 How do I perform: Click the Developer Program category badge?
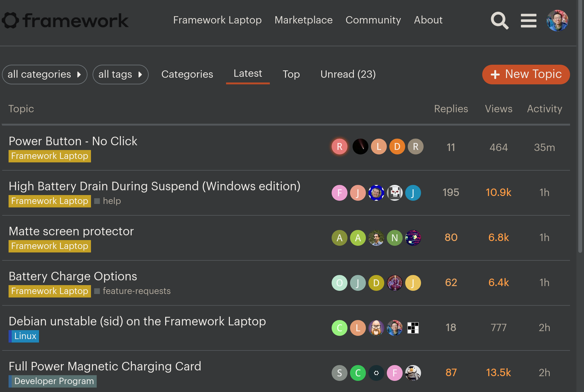coord(53,381)
